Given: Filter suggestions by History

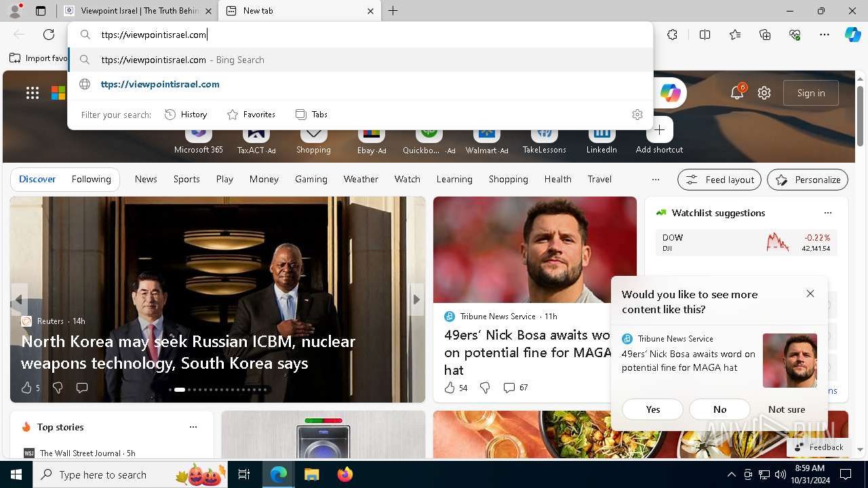Looking at the screenshot, I should 186,115.
